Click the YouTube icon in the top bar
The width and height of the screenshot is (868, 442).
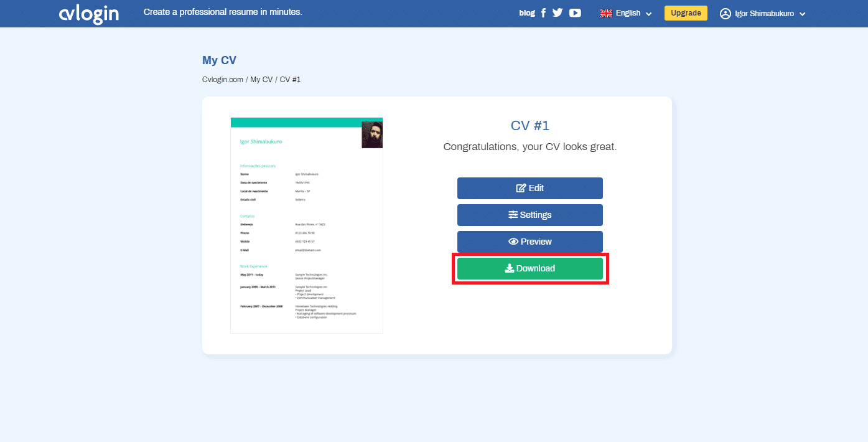point(575,12)
